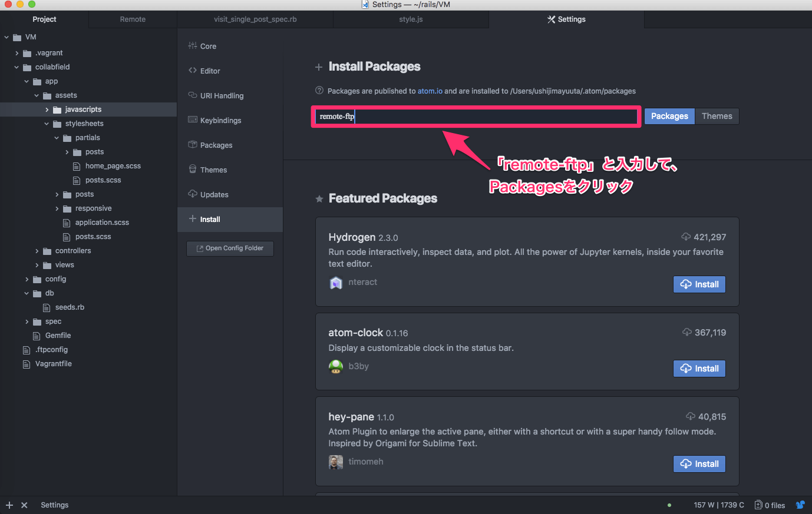Expand the .vagrant folder
The width and height of the screenshot is (812, 514).
[x=17, y=53]
